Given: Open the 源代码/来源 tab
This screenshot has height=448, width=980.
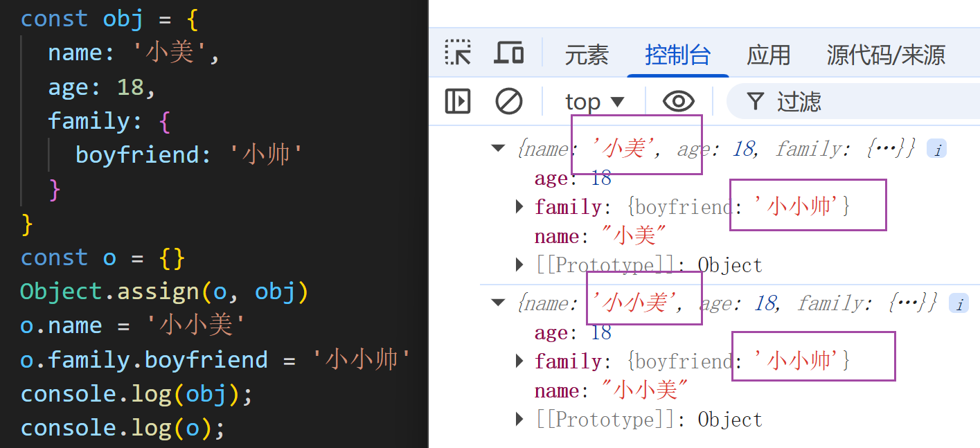Looking at the screenshot, I should 886,55.
